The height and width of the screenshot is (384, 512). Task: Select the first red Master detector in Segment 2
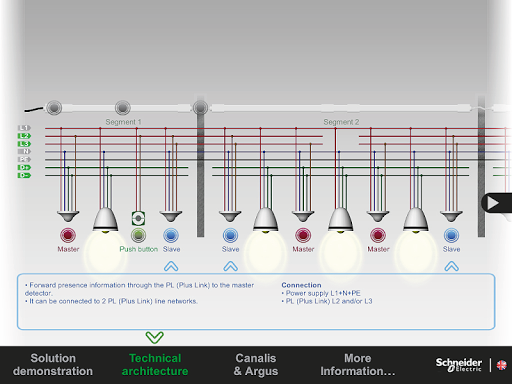pyautogui.click(x=303, y=235)
